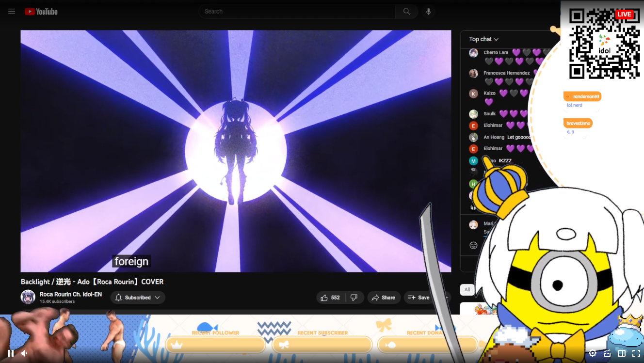The image size is (644, 363).
Task: Click the Recent Subscriber overlay bar
Action: click(x=322, y=345)
